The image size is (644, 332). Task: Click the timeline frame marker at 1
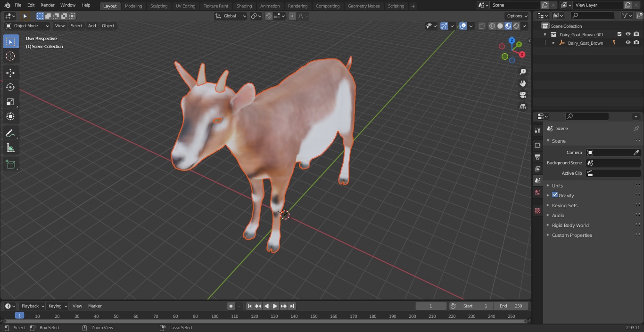click(19, 316)
